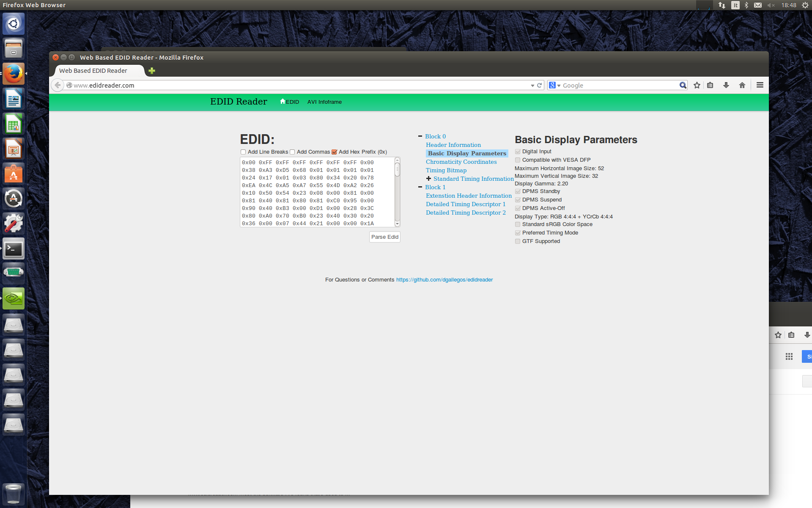Click scrollbar thumb of EDID textarea

(x=397, y=169)
